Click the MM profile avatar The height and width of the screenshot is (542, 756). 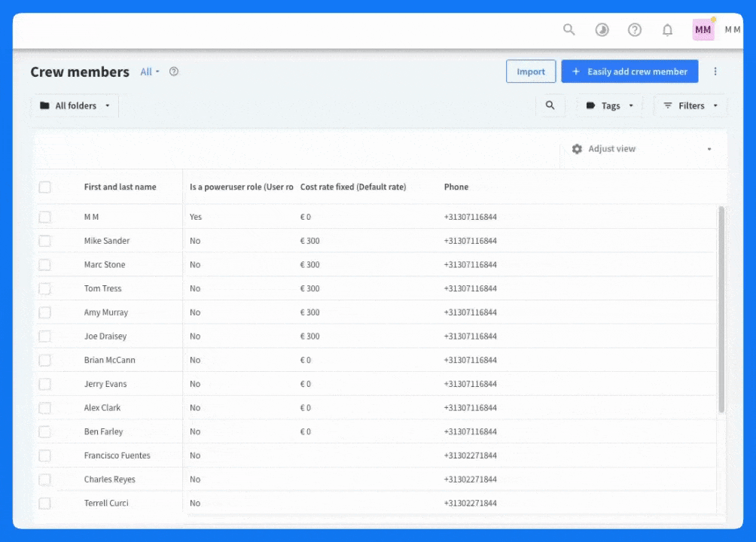pos(703,30)
